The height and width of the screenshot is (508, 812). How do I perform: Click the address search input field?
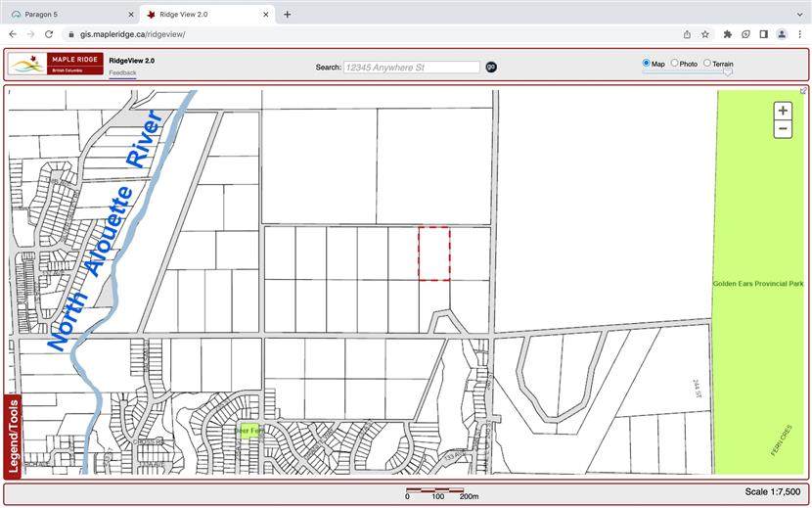click(x=411, y=67)
